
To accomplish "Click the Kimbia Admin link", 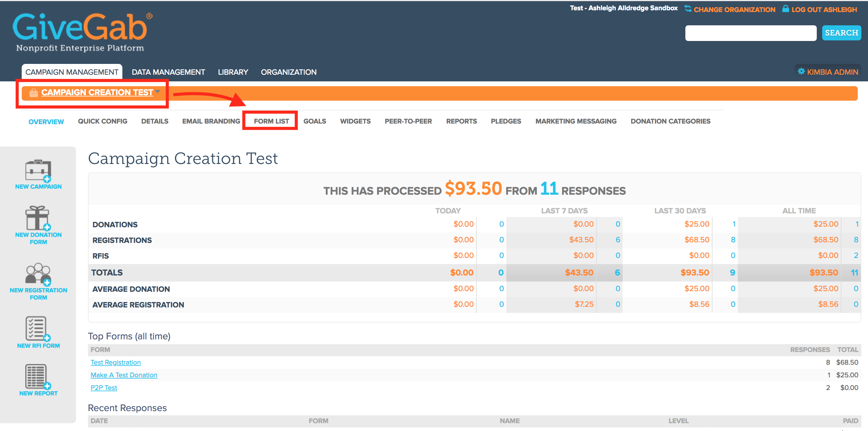I will tap(832, 72).
